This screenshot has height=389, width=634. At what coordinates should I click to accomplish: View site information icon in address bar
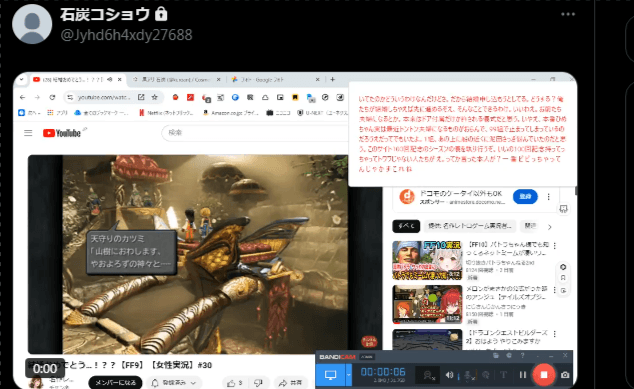click(70, 97)
